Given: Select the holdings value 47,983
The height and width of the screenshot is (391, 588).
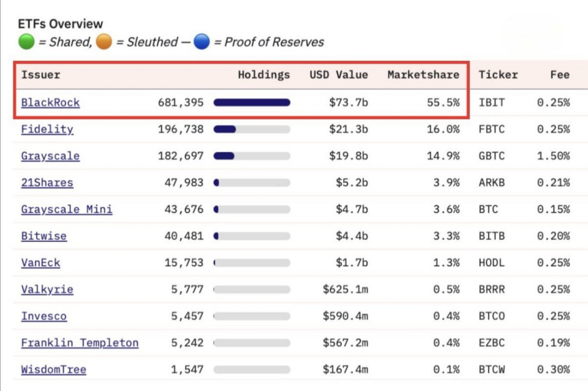Looking at the screenshot, I should point(184,183).
